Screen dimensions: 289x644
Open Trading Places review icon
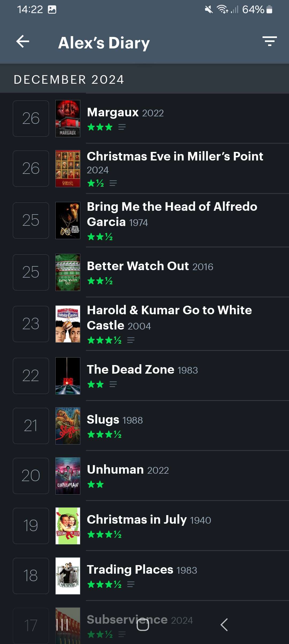(x=131, y=584)
